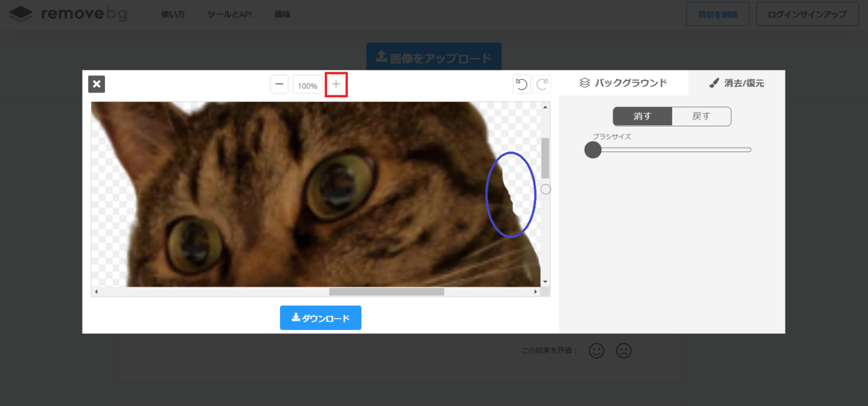Click the canvas scroll up arrow
The width and height of the screenshot is (868, 406).
545,107
